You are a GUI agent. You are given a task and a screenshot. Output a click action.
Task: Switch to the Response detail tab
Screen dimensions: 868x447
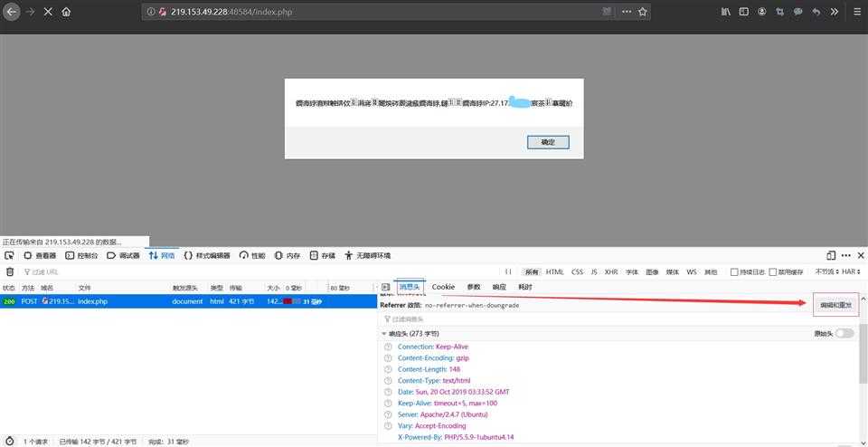click(499, 287)
